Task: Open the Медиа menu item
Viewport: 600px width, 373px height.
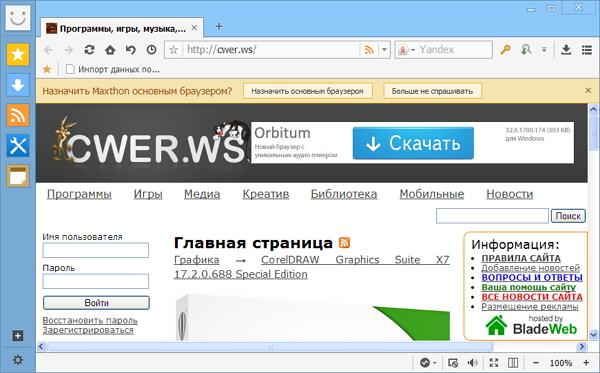Action: [202, 194]
